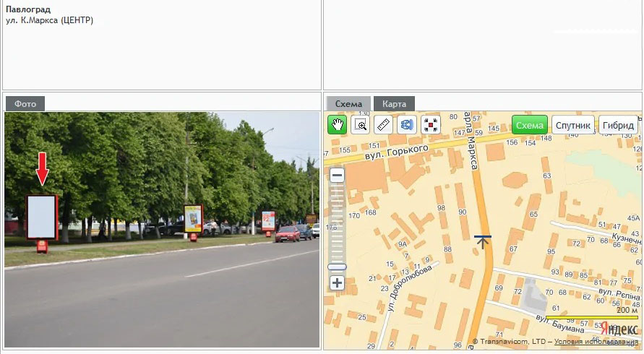Click the billboard photo with red arrow
Image resolution: width=644 pixels, height=354 pixels.
(162, 230)
